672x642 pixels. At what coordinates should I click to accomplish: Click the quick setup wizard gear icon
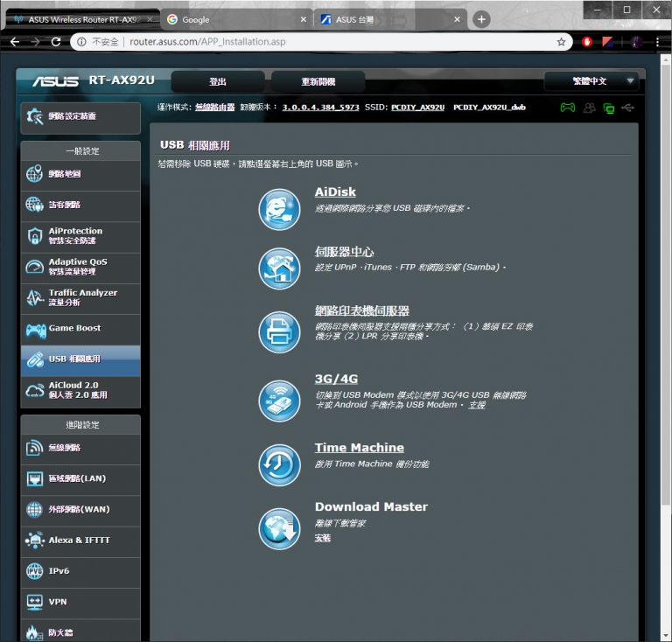pyautogui.click(x=35, y=116)
